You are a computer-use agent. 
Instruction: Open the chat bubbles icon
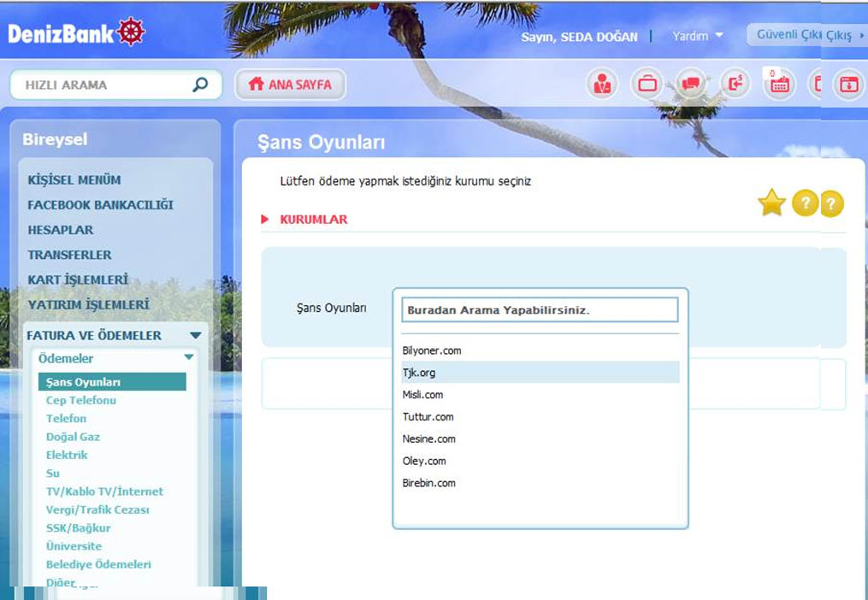(691, 85)
